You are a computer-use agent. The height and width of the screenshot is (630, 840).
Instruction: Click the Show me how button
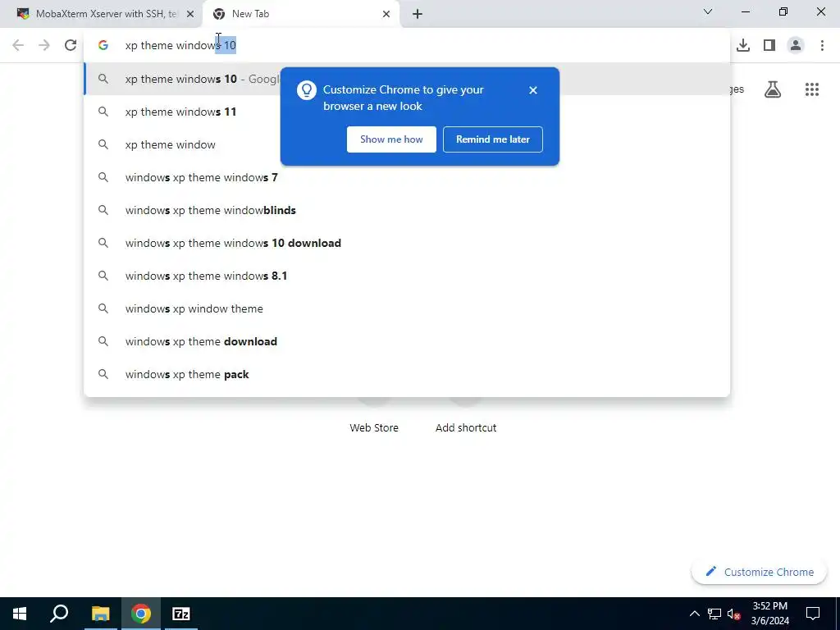pos(391,139)
